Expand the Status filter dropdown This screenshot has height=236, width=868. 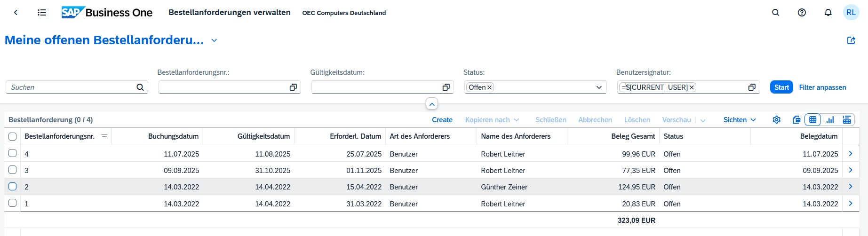pos(599,87)
